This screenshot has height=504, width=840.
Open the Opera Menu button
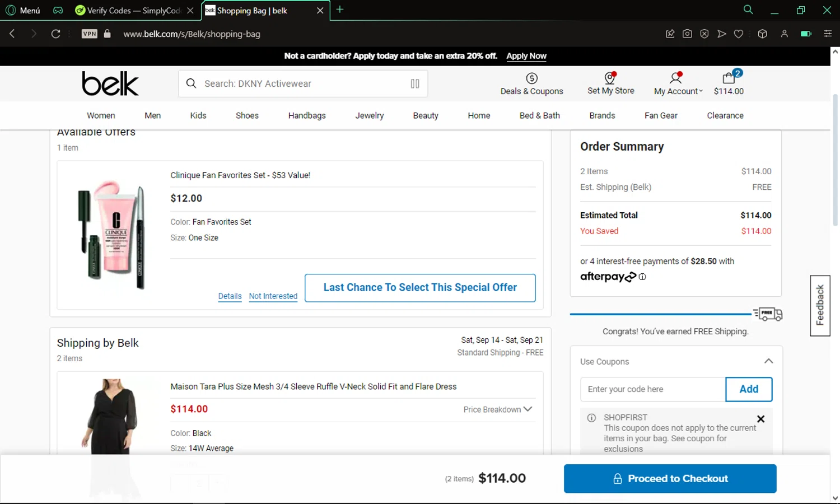(x=23, y=10)
